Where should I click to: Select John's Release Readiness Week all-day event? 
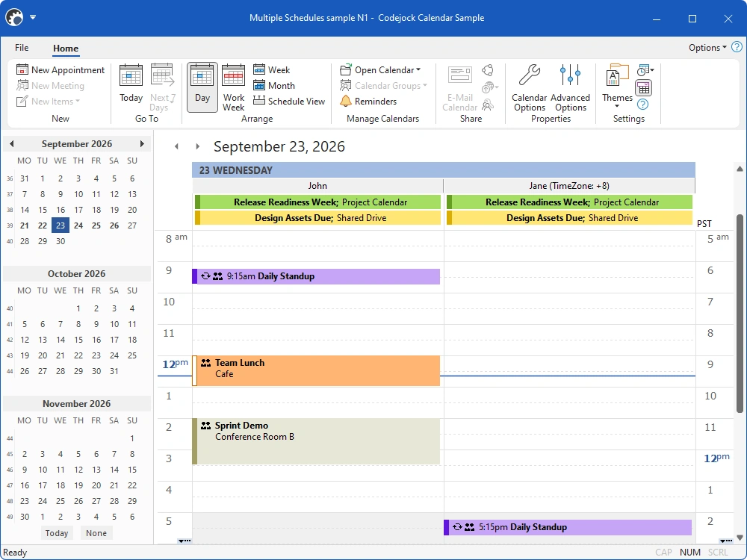coord(317,202)
